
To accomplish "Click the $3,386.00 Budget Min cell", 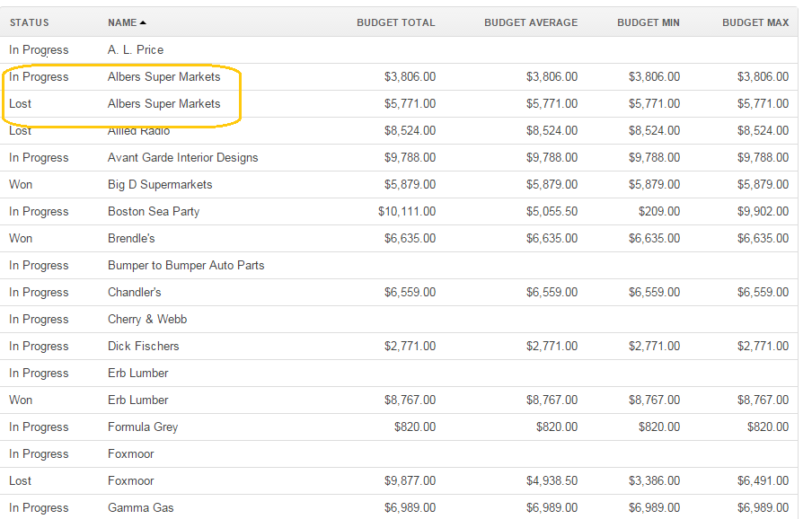I will [x=654, y=480].
